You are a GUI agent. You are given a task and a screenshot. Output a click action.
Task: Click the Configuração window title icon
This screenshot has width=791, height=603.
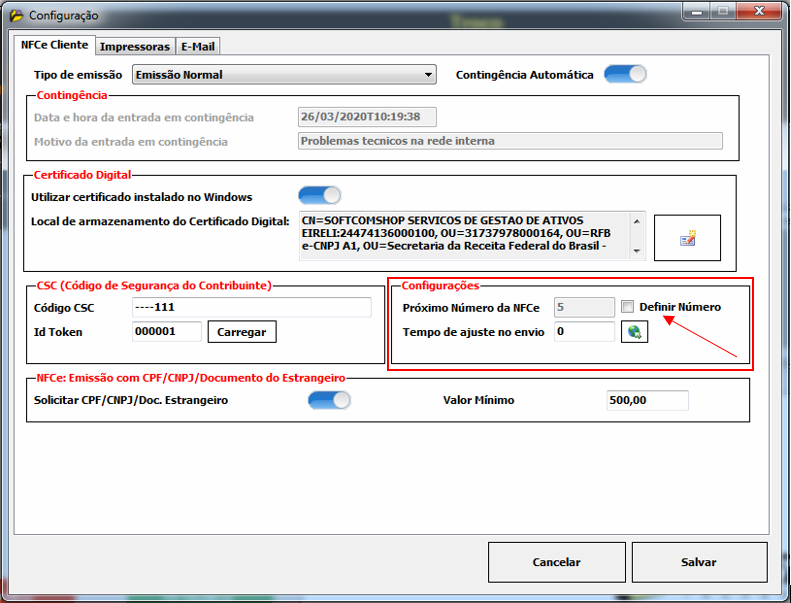16,15
